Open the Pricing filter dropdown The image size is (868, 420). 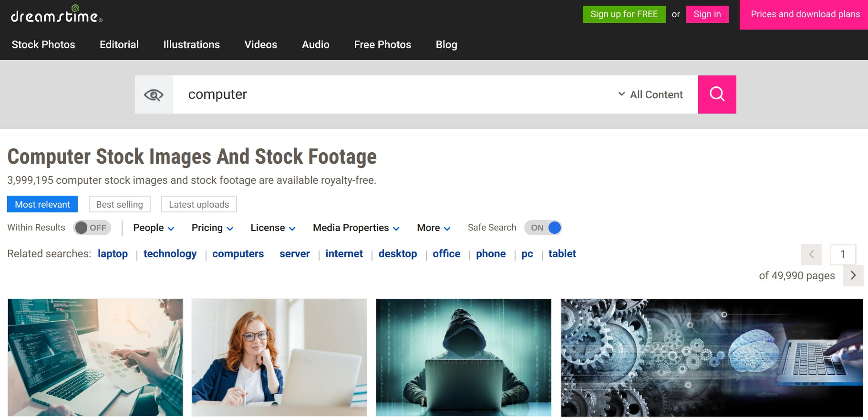pyautogui.click(x=212, y=228)
